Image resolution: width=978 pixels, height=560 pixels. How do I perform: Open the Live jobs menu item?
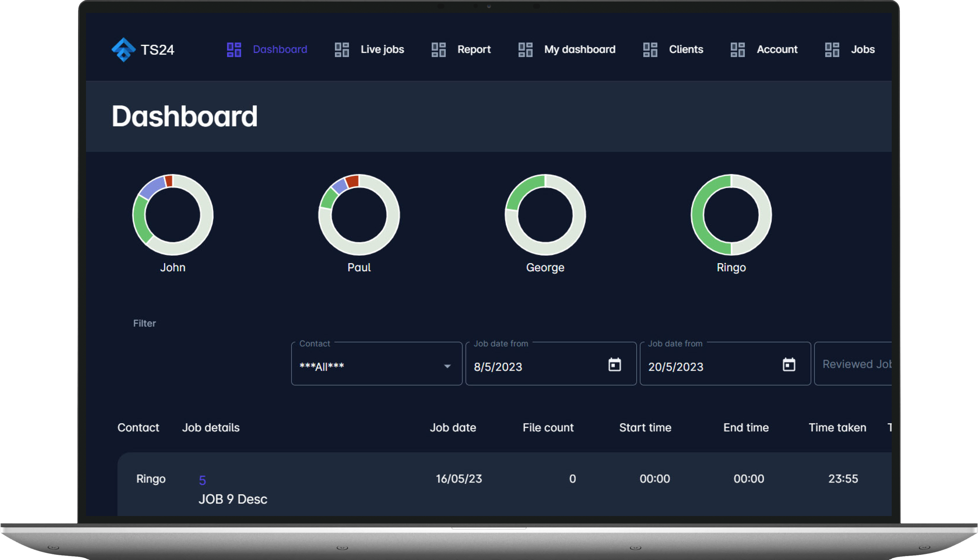[382, 50]
